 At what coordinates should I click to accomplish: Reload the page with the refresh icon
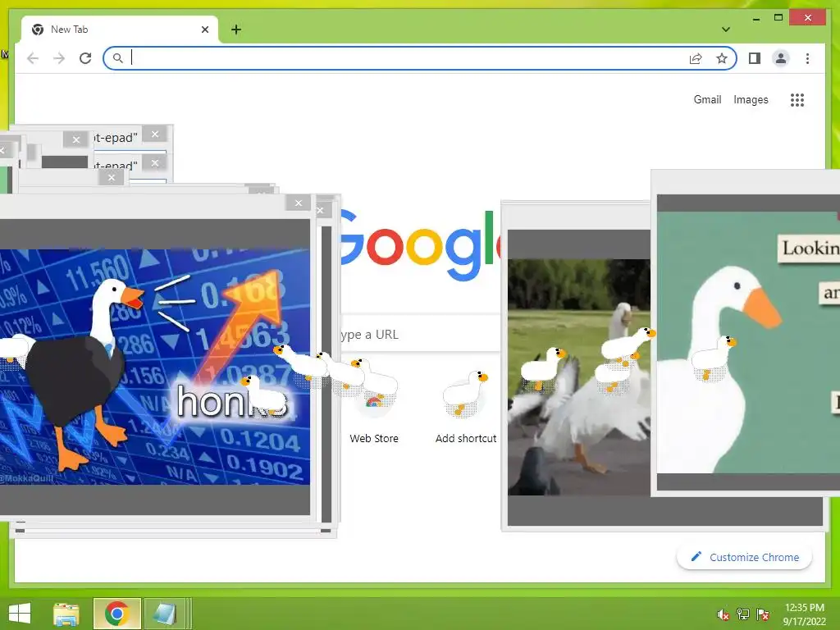click(x=85, y=58)
